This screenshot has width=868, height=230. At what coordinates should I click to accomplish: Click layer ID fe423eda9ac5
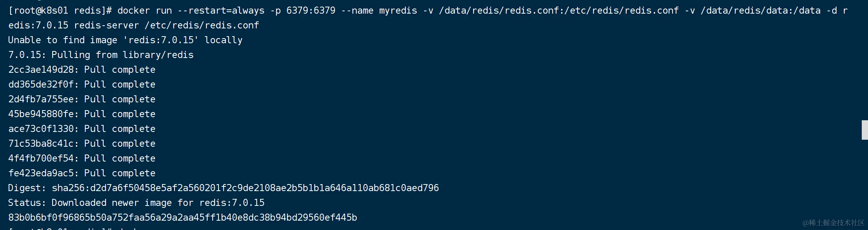click(x=41, y=173)
